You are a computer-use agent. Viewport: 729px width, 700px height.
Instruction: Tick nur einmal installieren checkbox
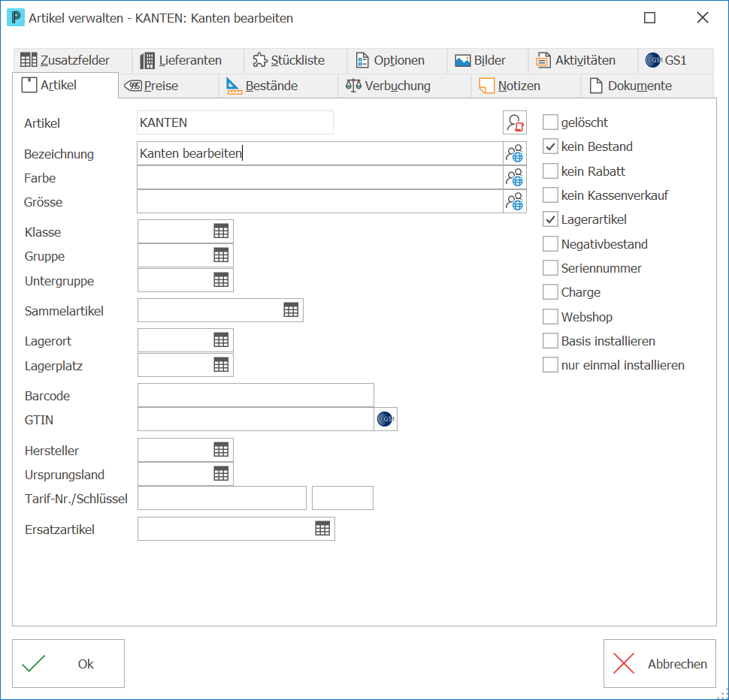pos(550,365)
